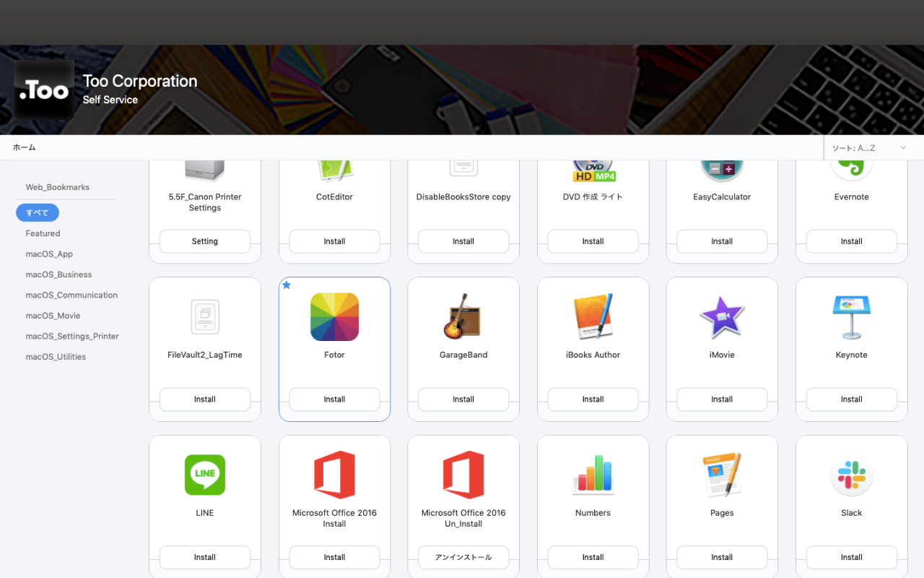Click the Evernote title text
924x578 pixels.
[851, 197]
